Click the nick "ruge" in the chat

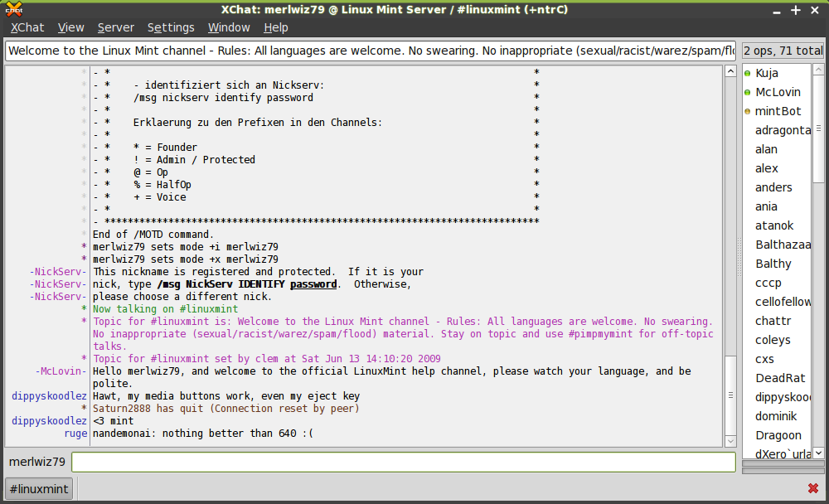click(x=75, y=434)
